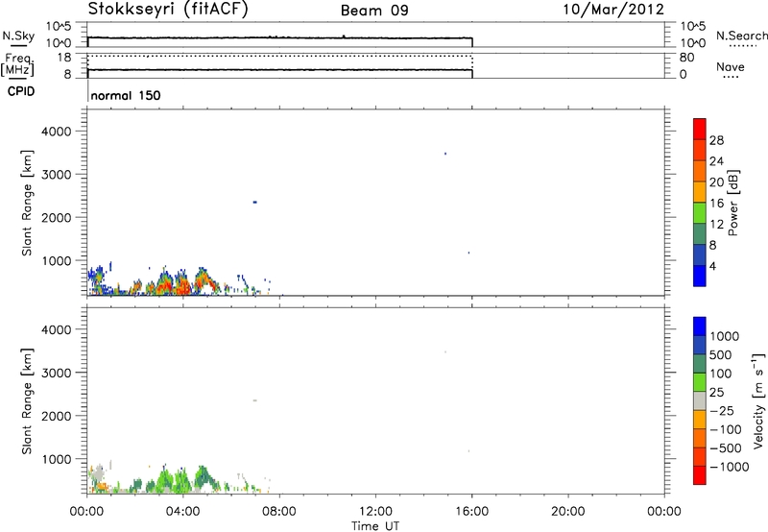This screenshot has width=768, height=532.
Task: Click the "Freq. [MHz]" legend label
Action: (x=18, y=64)
